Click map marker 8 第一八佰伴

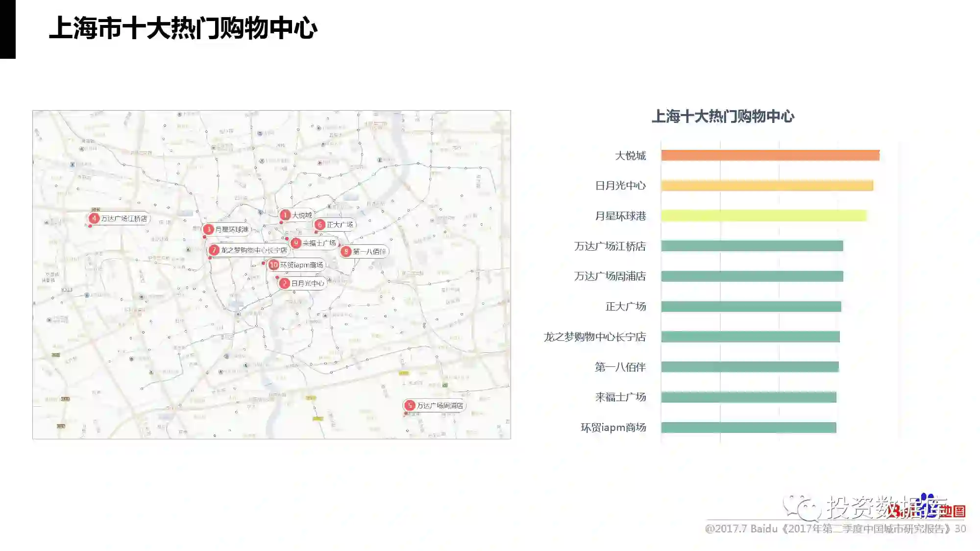click(346, 251)
